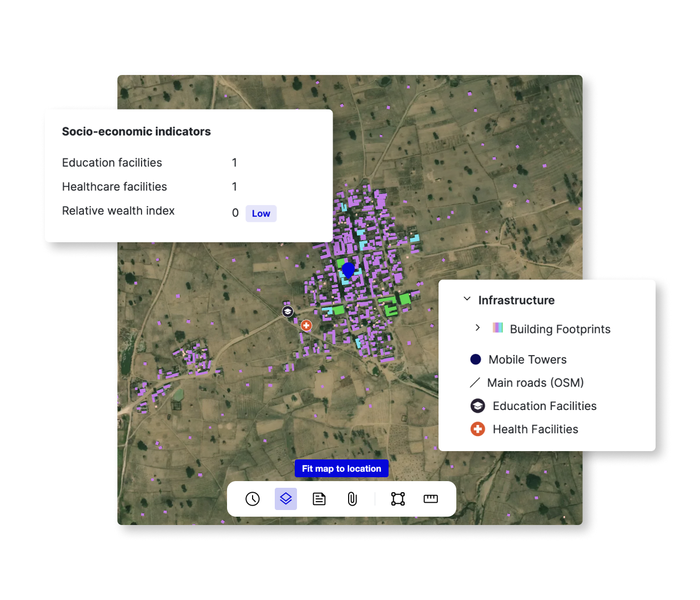Click the Relative wealth index row

coord(118,211)
